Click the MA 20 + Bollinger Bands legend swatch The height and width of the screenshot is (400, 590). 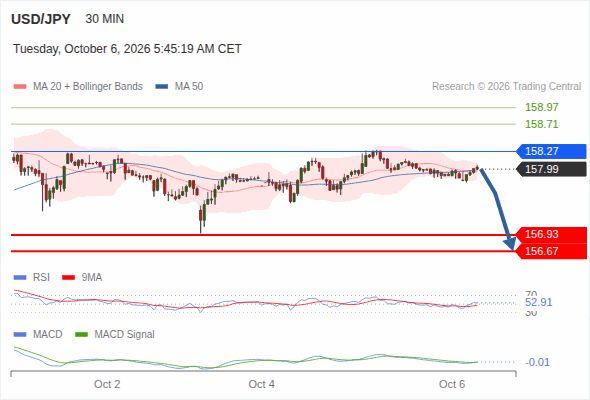click(20, 87)
